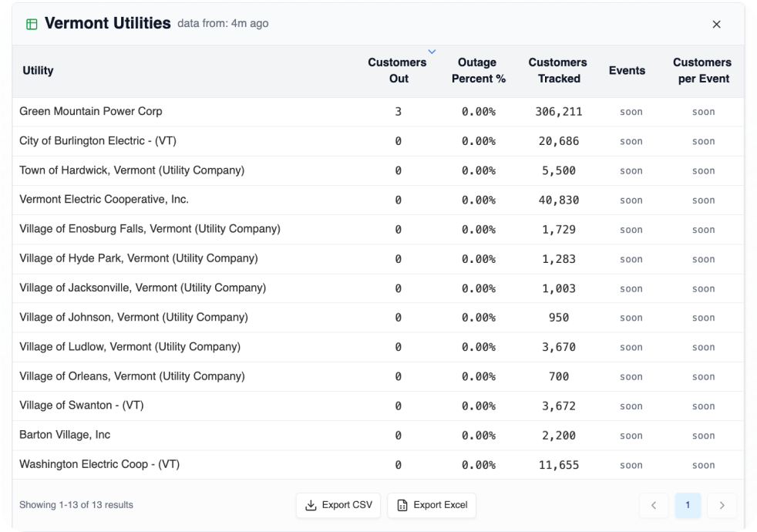Click the sort chevron above Customers Out
Viewport: 757px width, 532px height.
coord(432,52)
